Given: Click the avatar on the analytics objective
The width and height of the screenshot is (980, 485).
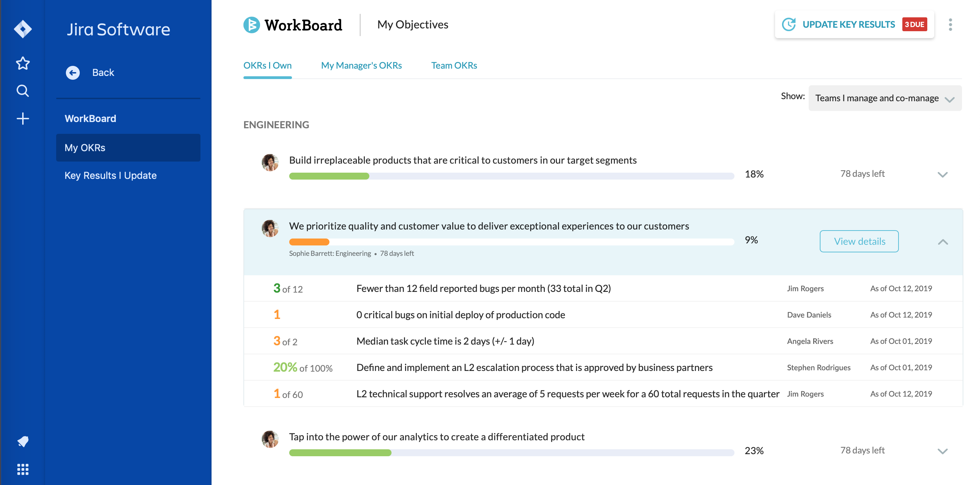Looking at the screenshot, I should pyautogui.click(x=270, y=439).
